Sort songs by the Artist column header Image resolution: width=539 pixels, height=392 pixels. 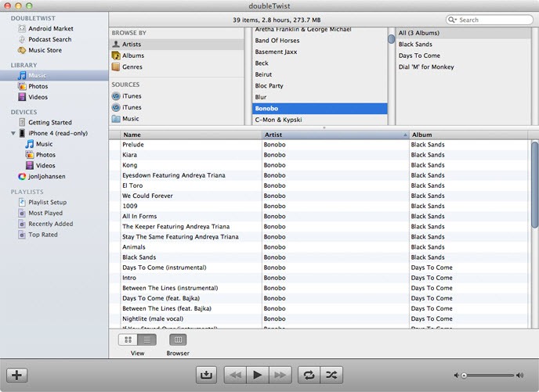click(335, 135)
